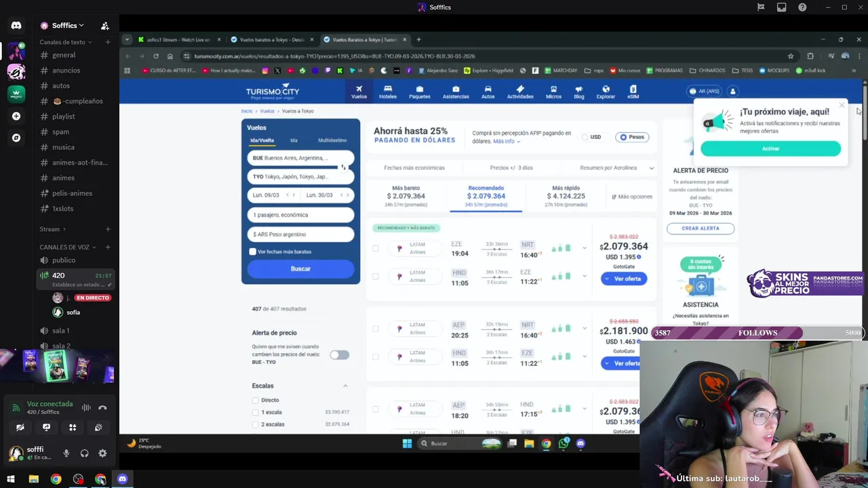This screenshot has width=868, height=488.
Task: Open the Paquetes section on Turismocity
Action: point(419,92)
